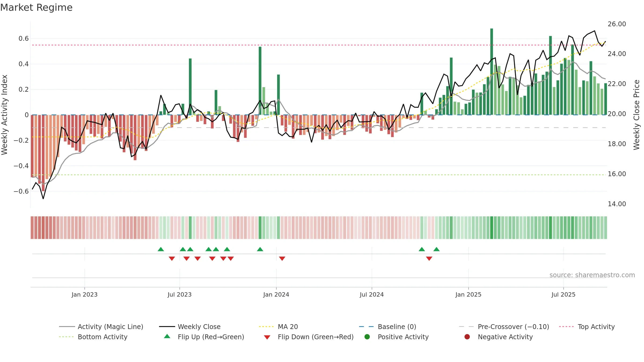The image size is (644, 362).
Task: Click the 14.00 price axis value
Action: [x=617, y=204]
